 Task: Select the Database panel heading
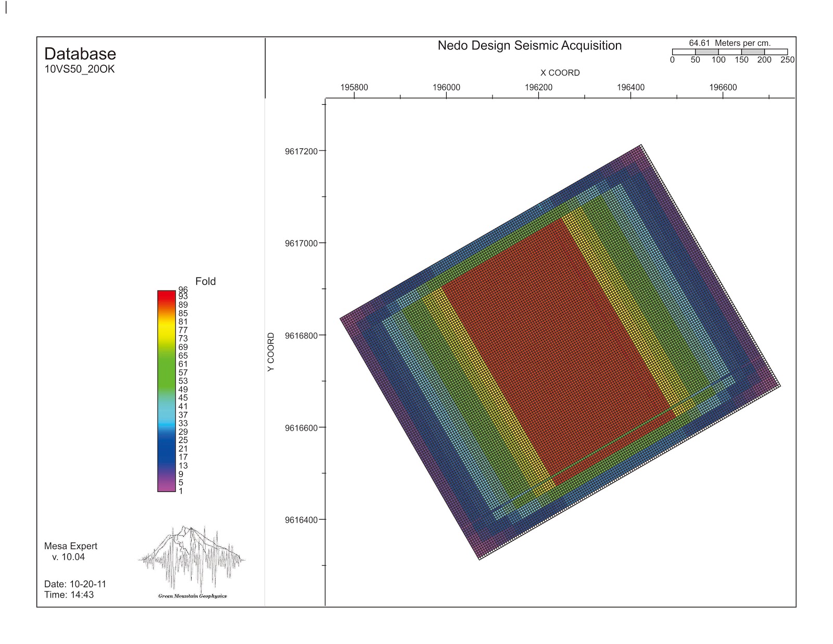click(80, 53)
